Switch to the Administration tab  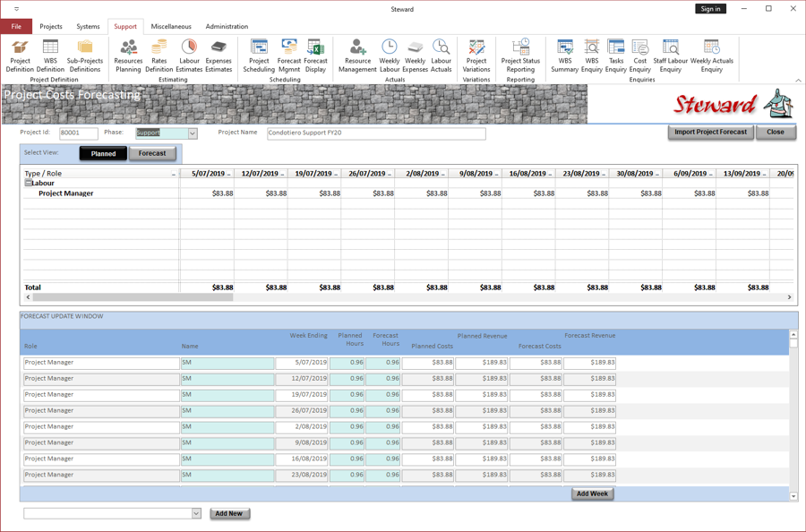(x=227, y=26)
